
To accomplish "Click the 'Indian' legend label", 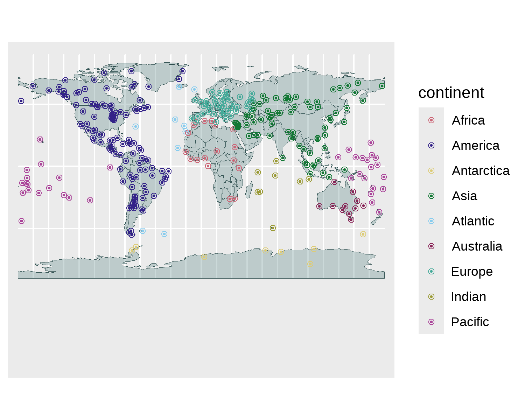I will [x=468, y=297].
